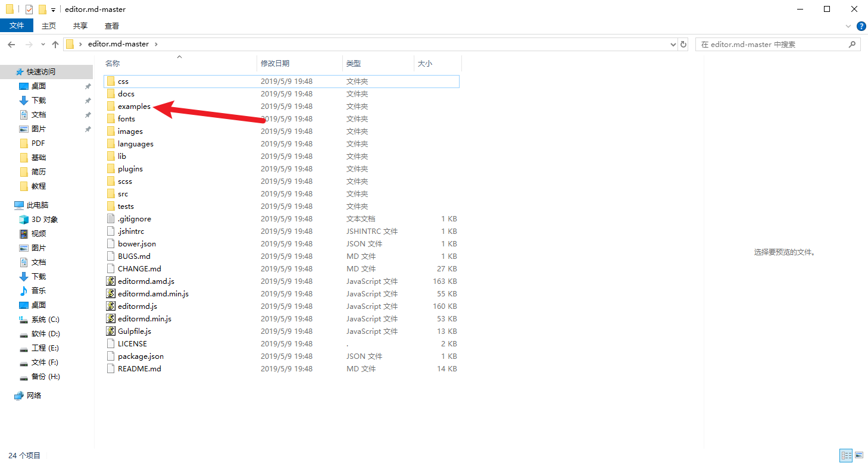This screenshot has height=463, width=868.
Task: Switch to the 主页 ribbon tab
Action: 49,26
